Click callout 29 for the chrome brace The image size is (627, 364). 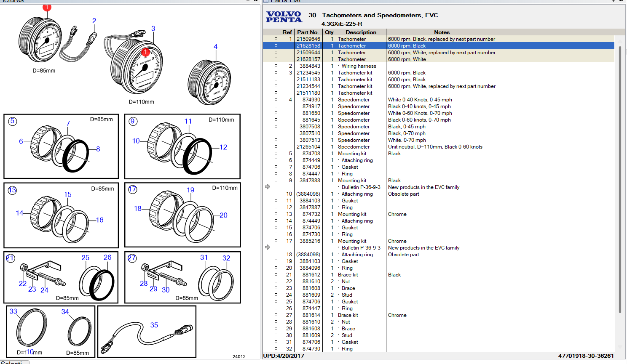coord(153,289)
